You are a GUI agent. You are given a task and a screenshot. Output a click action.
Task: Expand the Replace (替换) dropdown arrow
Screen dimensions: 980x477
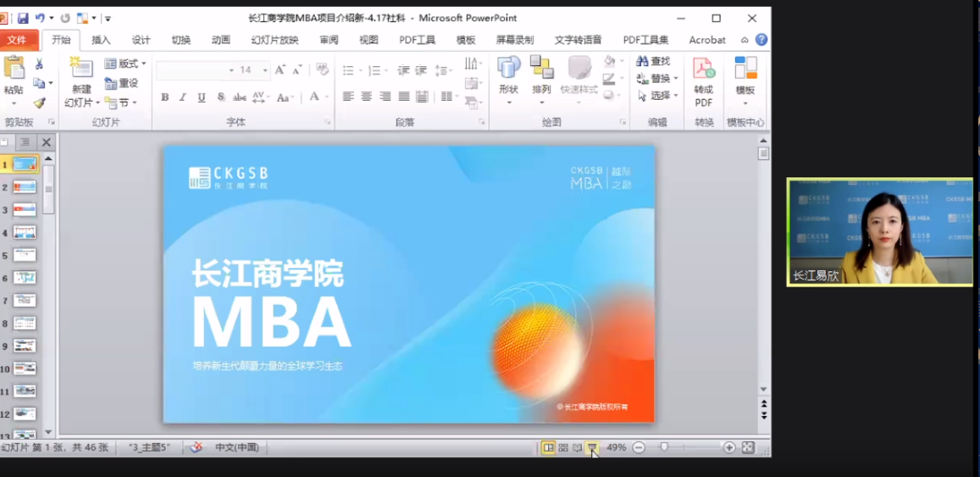point(676,79)
